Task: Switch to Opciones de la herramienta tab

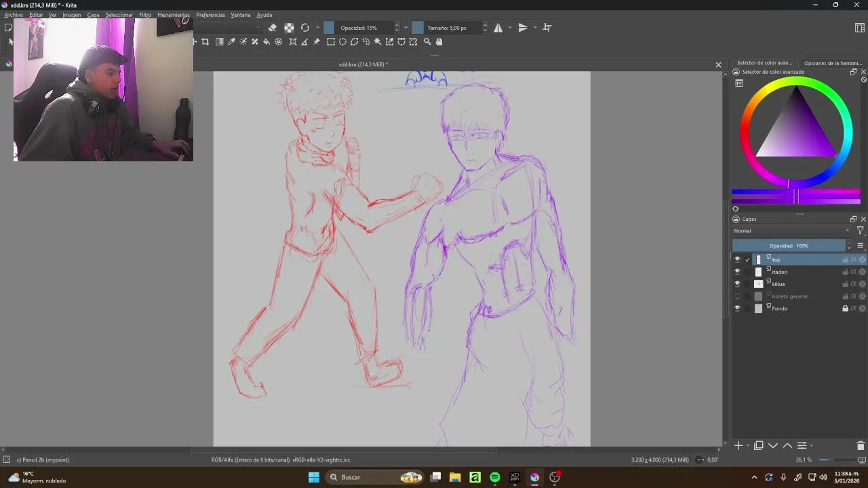Action: click(x=833, y=63)
